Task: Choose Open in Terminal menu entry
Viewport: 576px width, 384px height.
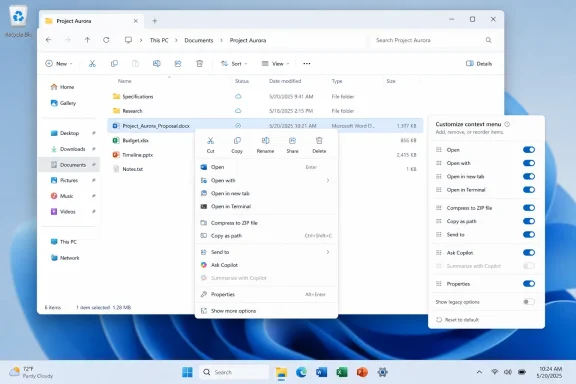Action: point(266,207)
